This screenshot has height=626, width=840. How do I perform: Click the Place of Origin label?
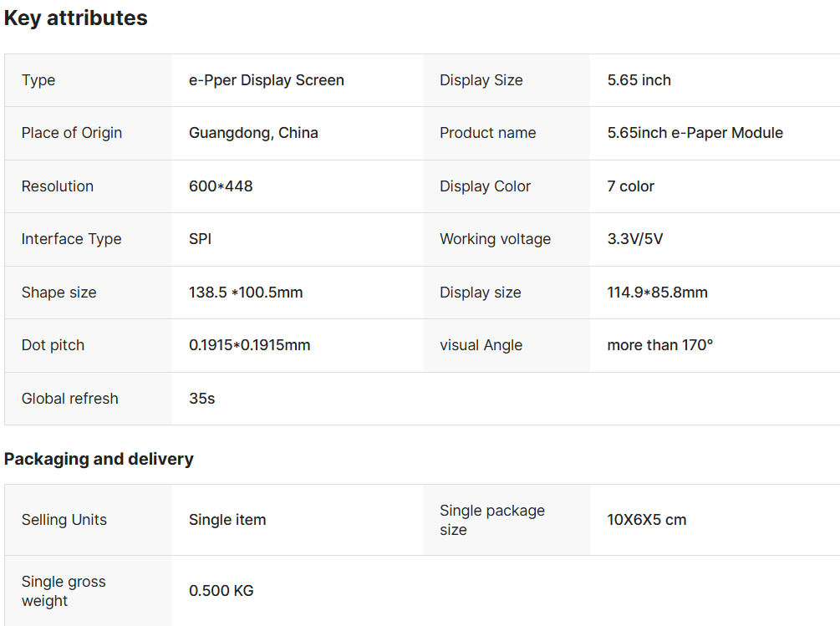coord(72,133)
